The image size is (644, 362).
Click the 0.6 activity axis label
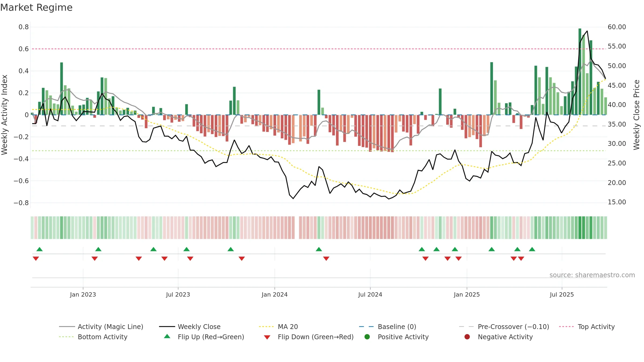(x=24, y=49)
